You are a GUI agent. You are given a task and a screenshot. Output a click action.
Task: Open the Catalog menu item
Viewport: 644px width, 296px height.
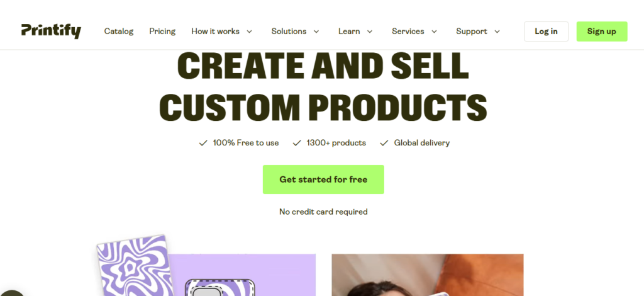pos(119,31)
